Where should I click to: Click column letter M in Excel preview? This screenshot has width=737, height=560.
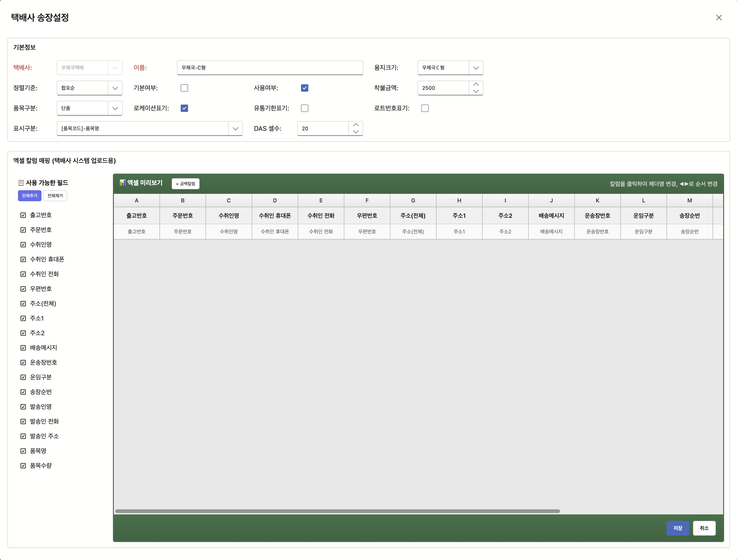tap(690, 201)
